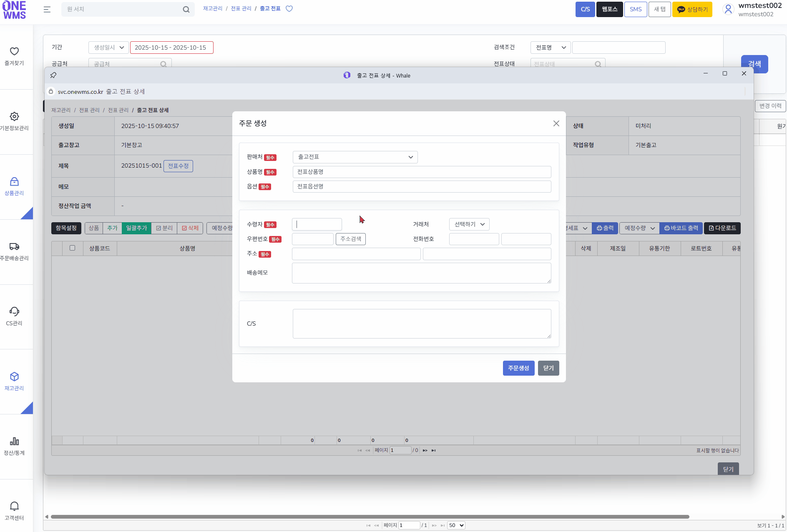Click the 다운로드 button
The width and height of the screenshot is (787, 532).
pyautogui.click(x=722, y=228)
